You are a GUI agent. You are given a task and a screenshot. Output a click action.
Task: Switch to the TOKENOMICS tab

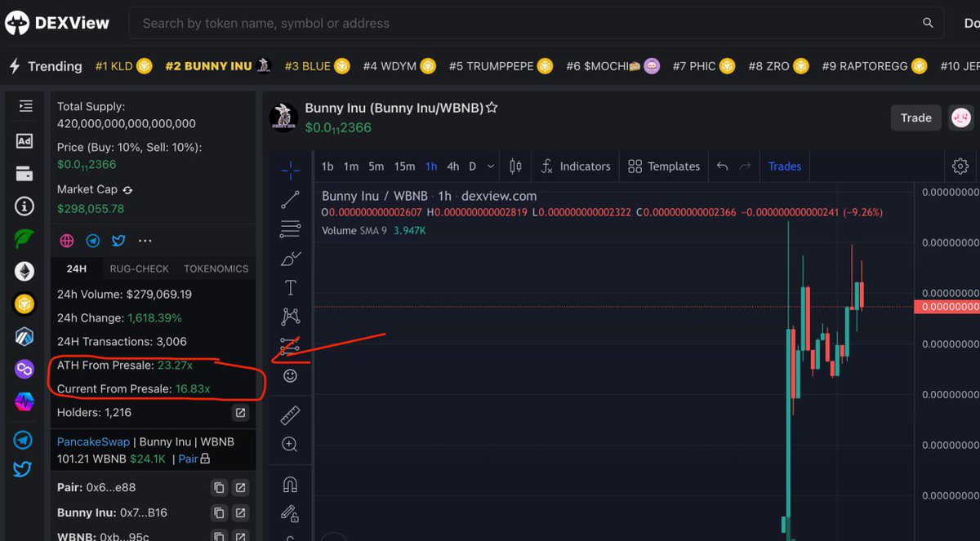coord(216,268)
